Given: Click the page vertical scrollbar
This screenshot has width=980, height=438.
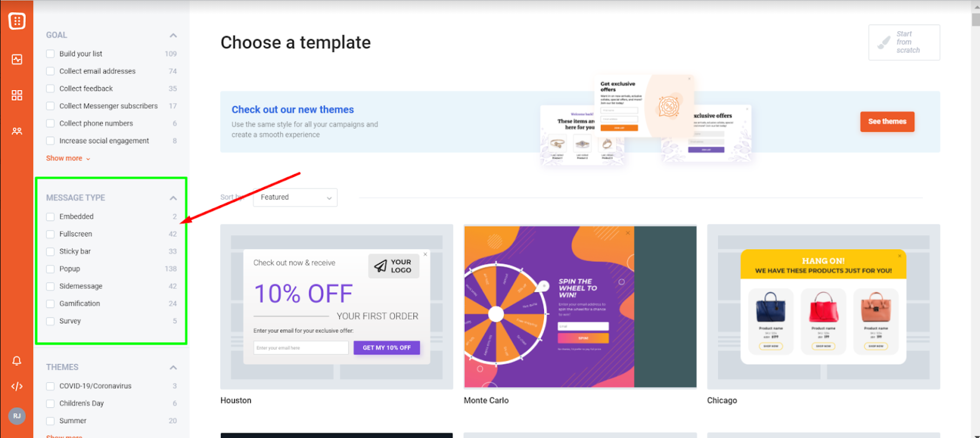Looking at the screenshot, I should coord(975,219).
